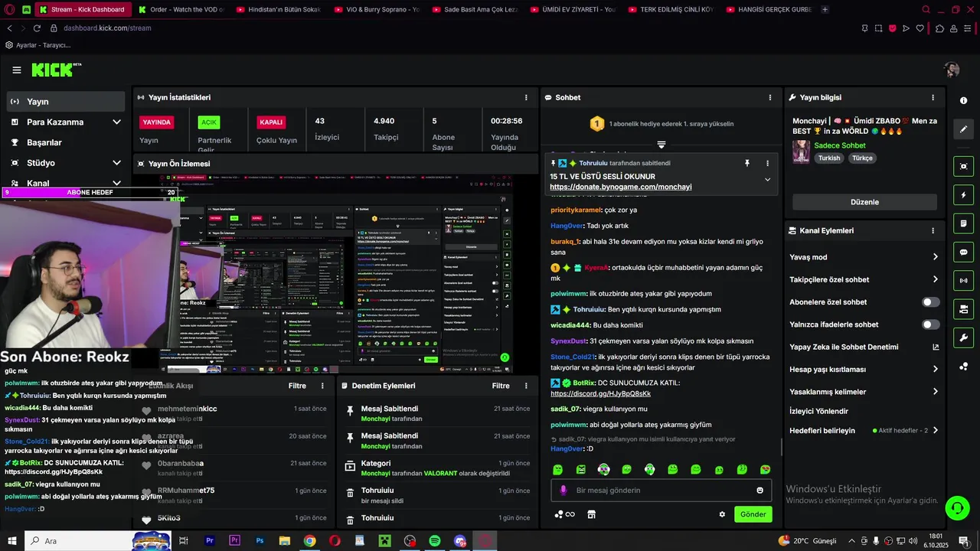This screenshot has height=551, width=980.
Task: Insert the angry square emote
Action: click(580, 469)
